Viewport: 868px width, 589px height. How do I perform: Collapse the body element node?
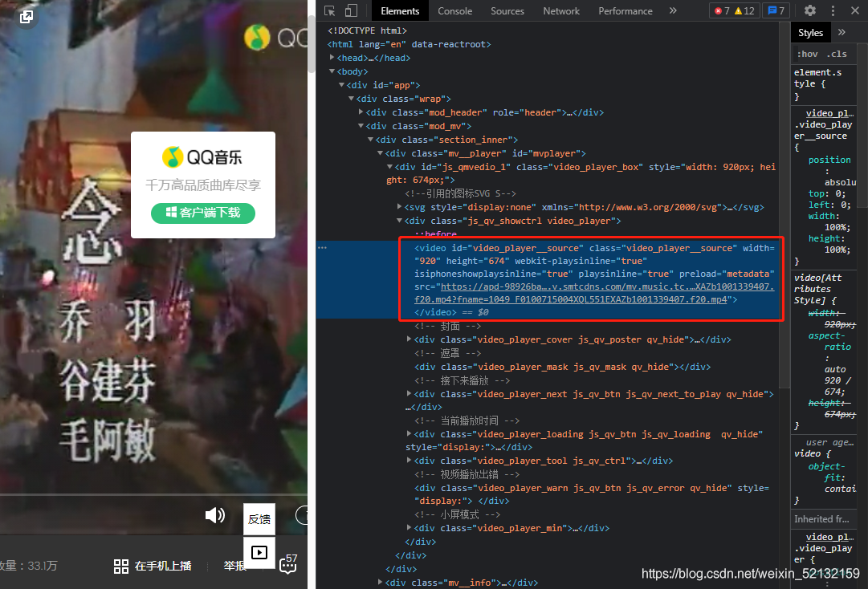(332, 71)
